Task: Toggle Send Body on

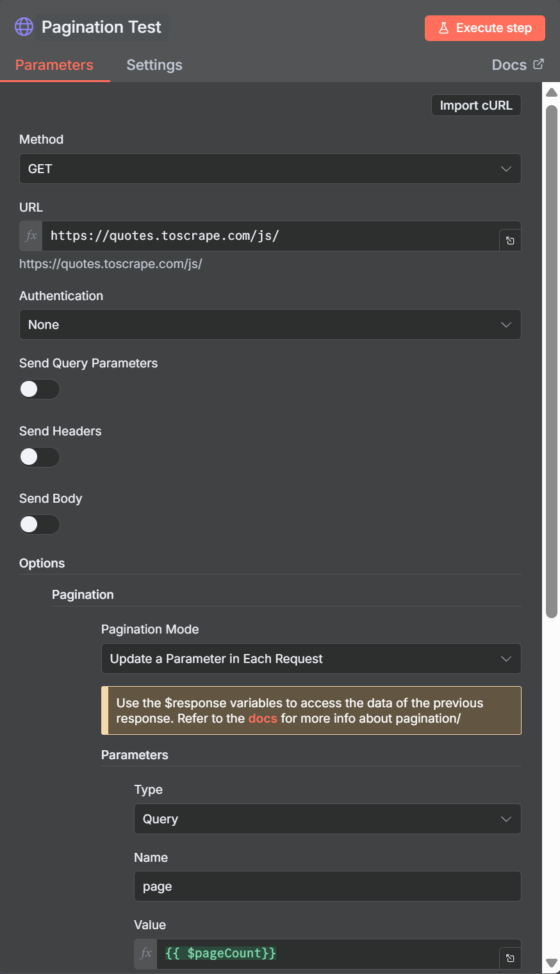Action: pyautogui.click(x=39, y=525)
